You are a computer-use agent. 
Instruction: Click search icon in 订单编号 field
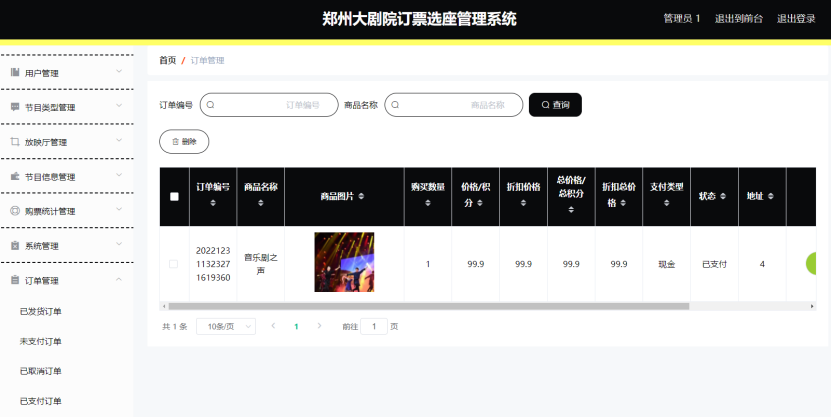tap(210, 105)
